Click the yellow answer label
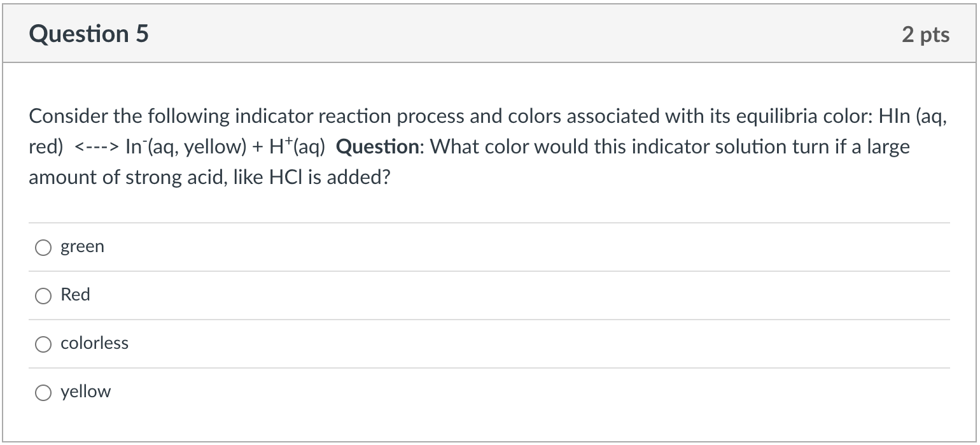Viewport: 980px width, 445px height. pos(85,392)
